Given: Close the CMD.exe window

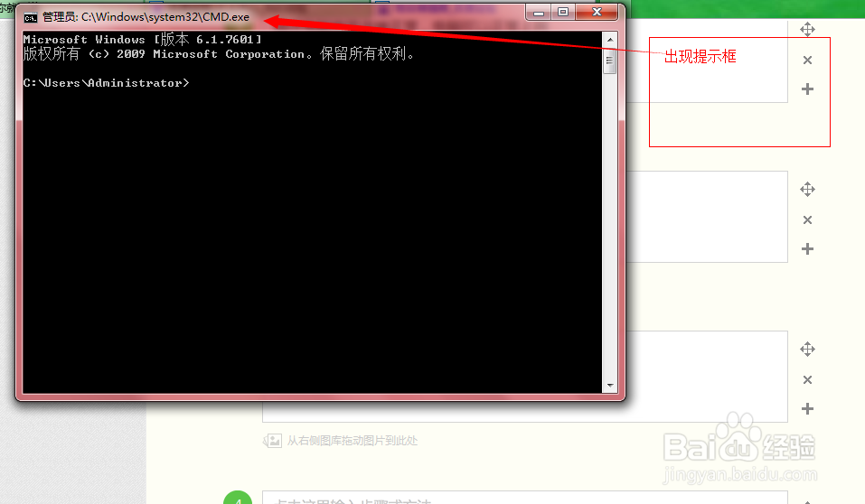Looking at the screenshot, I should 597,12.
